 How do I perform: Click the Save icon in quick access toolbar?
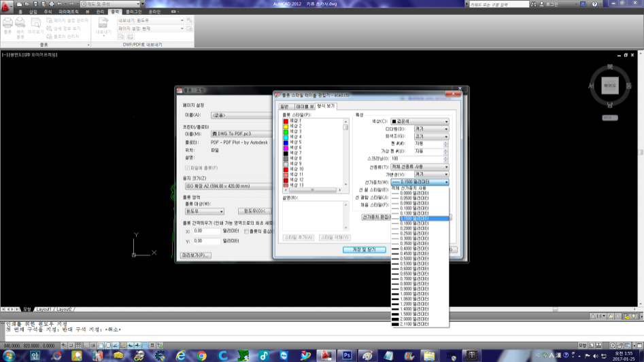coord(35,3)
